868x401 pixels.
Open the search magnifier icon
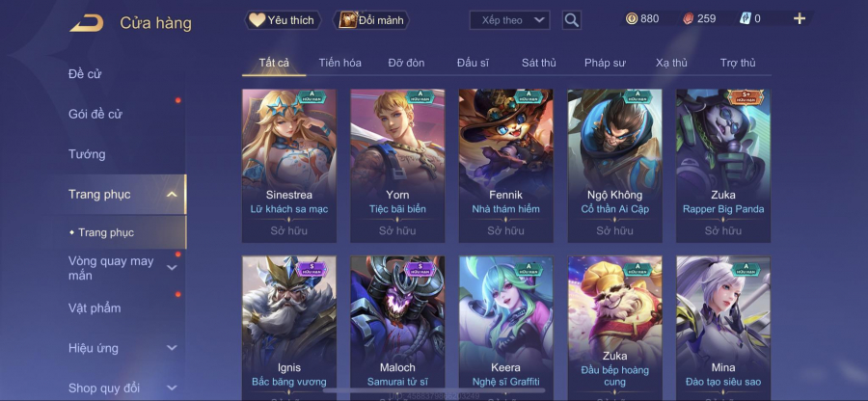pos(571,20)
